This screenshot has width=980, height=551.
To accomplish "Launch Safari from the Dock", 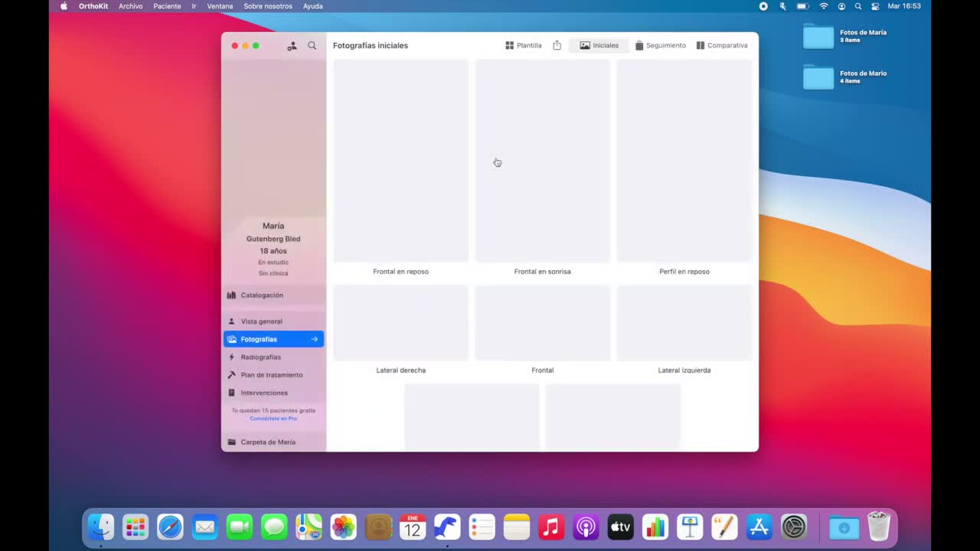I will point(170,527).
